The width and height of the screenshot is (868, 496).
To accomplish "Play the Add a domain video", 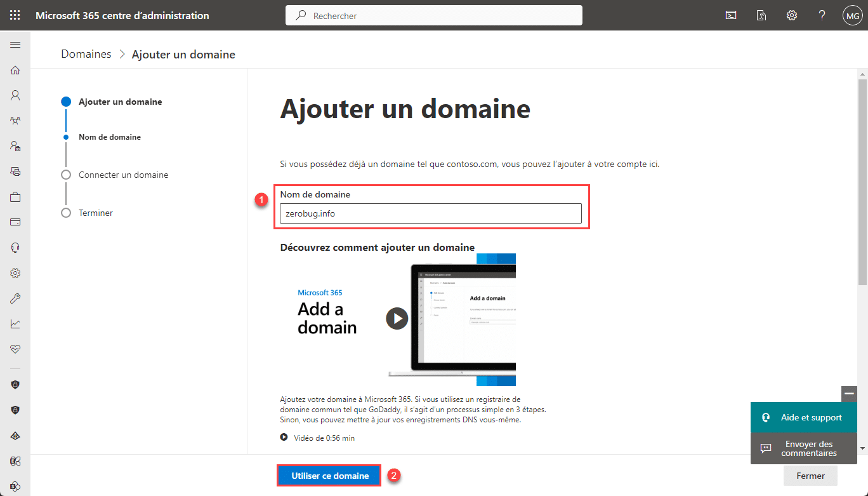I will click(x=397, y=318).
